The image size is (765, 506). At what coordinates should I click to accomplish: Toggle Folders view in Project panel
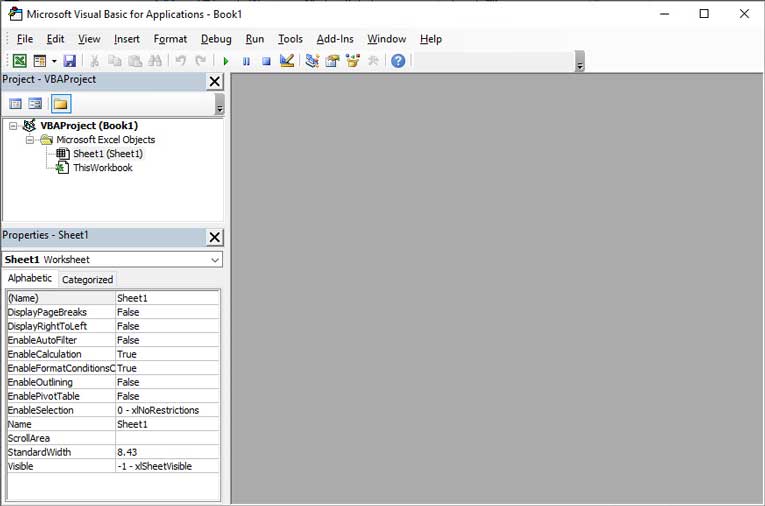(x=61, y=104)
